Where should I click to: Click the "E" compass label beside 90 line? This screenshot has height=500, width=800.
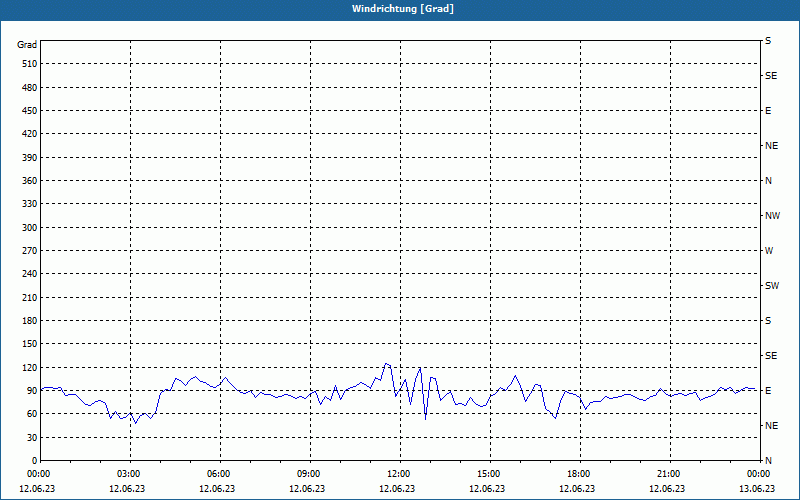coord(768,390)
